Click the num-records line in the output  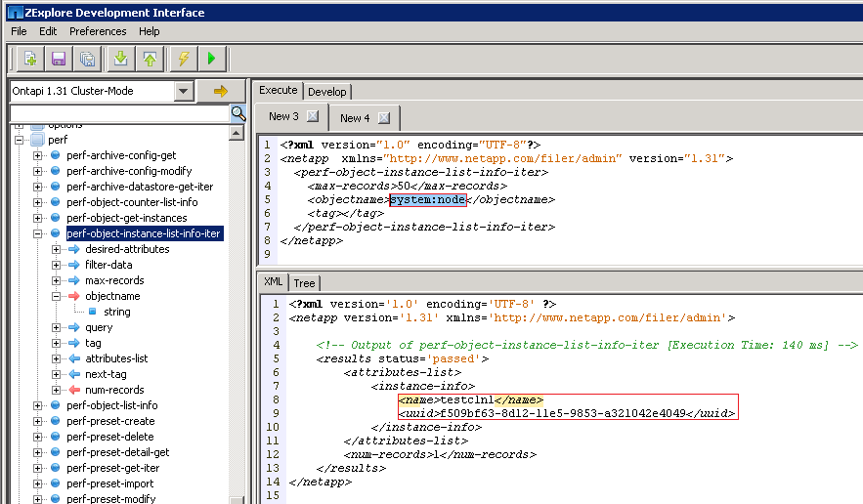[440, 454]
